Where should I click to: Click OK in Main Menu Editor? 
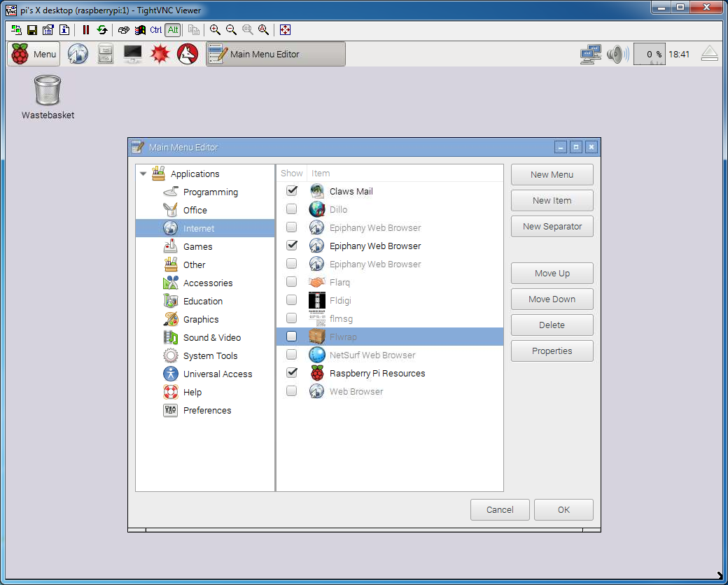tap(563, 510)
